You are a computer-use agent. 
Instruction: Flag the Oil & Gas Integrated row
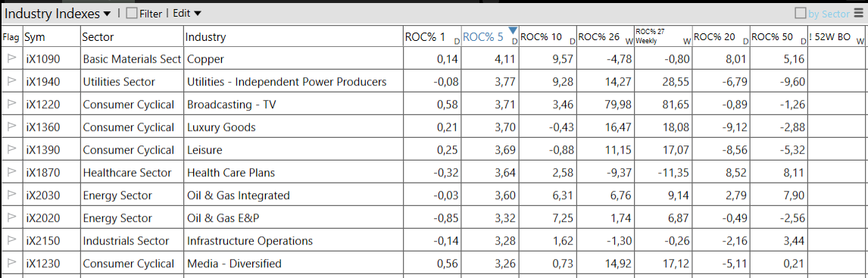click(x=11, y=195)
